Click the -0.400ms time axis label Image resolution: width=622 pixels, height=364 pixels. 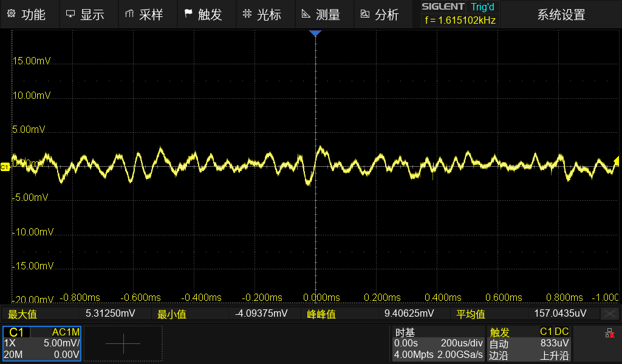coord(201,297)
